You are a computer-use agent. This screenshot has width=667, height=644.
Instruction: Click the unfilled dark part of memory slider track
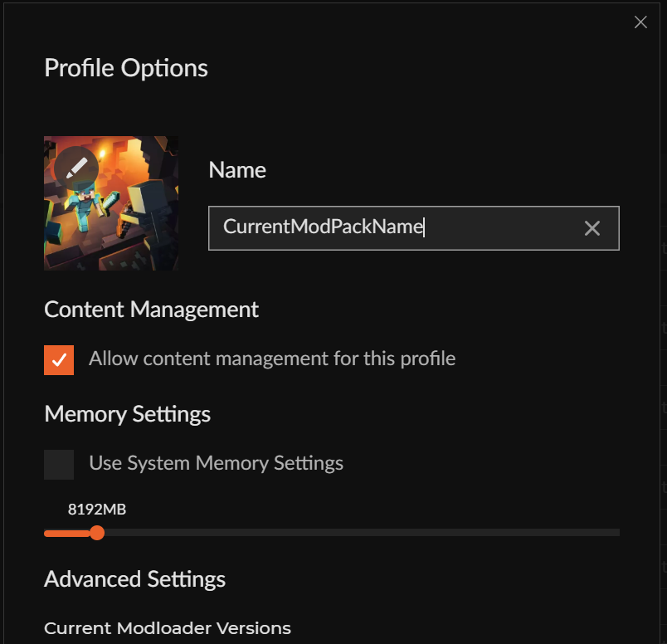coord(362,533)
